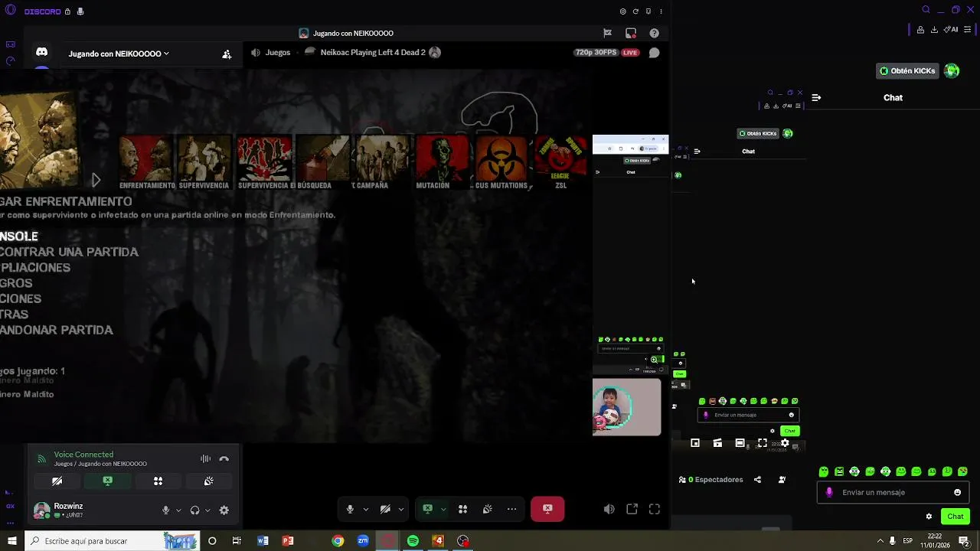Toggle camera in the Voice Connected panel
This screenshot has width=980, height=551.
tap(57, 481)
